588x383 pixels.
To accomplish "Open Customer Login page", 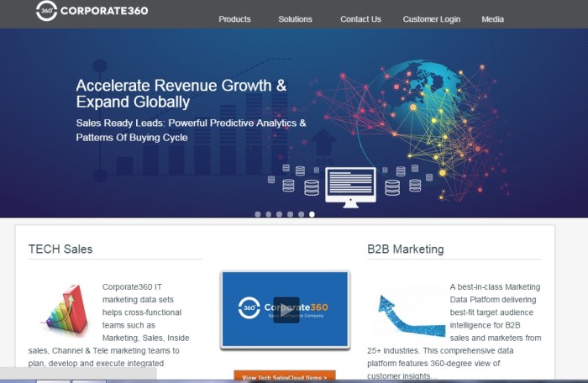I will (432, 19).
